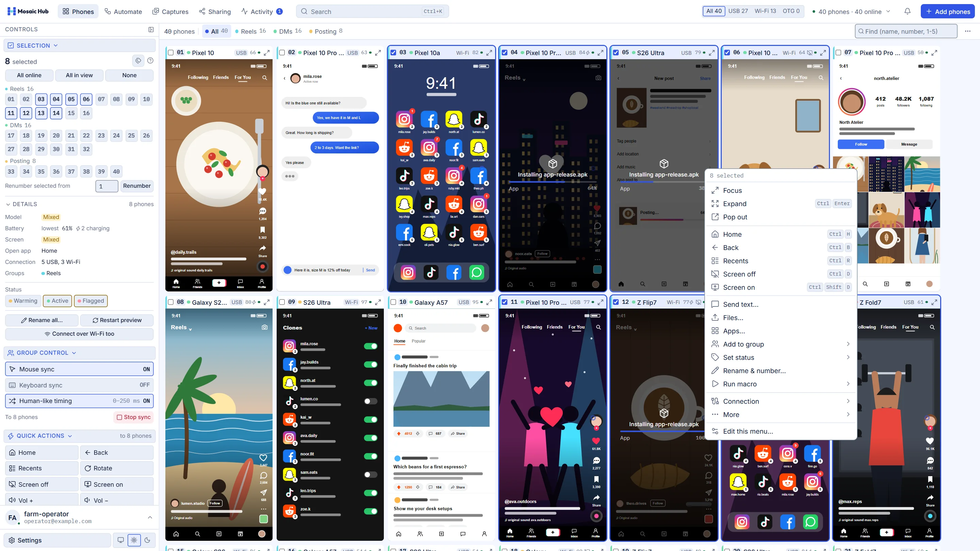Choose Send text... from context menu

click(x=781, y=304)
